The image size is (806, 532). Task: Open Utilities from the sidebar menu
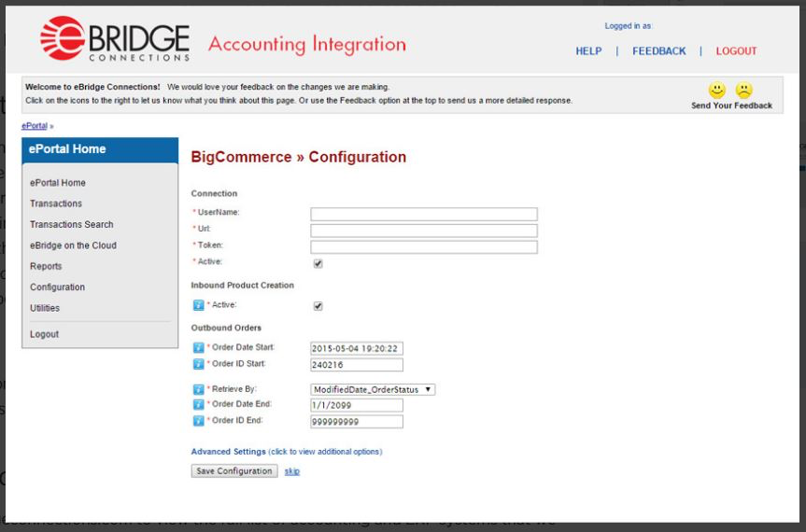(x=45, y=308)
